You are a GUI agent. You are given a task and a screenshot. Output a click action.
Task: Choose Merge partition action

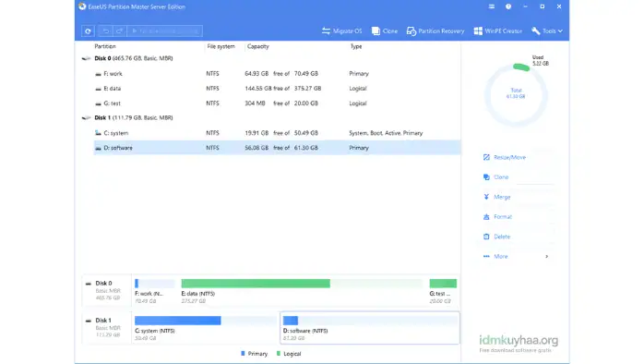tap(497, 197)
